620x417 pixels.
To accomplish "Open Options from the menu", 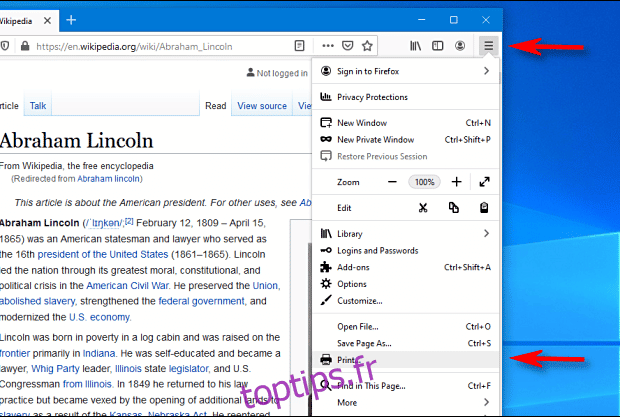I will click(x=405, y=284).
